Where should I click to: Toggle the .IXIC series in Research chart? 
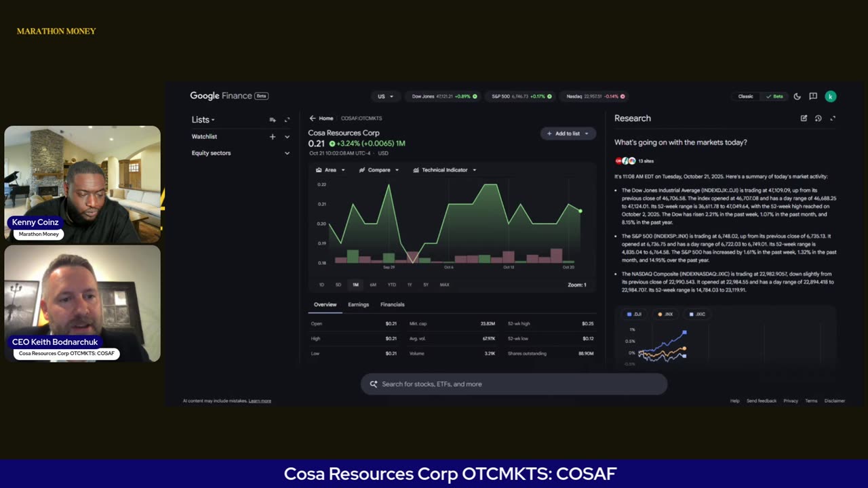(x=698, y=314)
